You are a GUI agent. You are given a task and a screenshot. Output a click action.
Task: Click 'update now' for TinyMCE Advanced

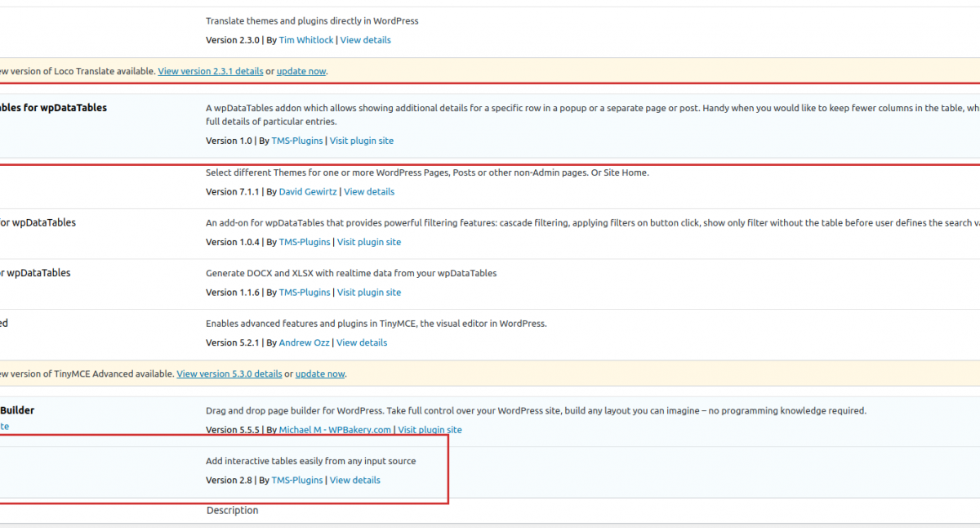(x=320, y=374)
